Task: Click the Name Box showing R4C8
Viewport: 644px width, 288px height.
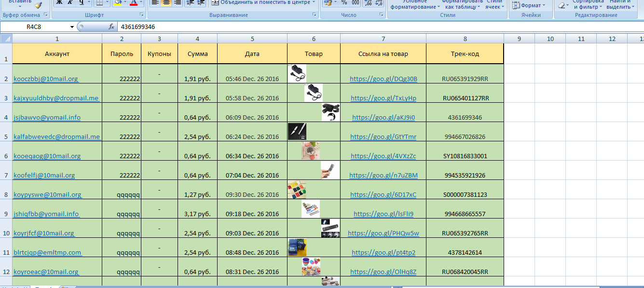Action: point(34,27)
